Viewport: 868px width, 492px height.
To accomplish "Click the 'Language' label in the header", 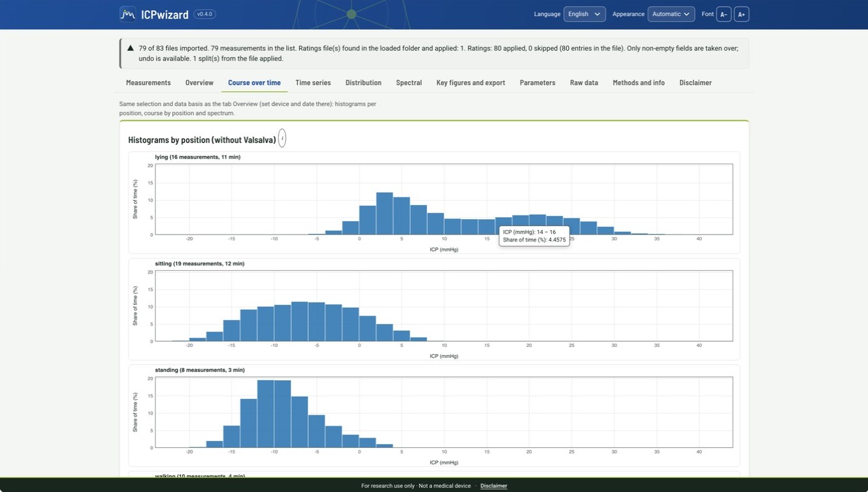I will pyautogui.click(x=547, y=14).
